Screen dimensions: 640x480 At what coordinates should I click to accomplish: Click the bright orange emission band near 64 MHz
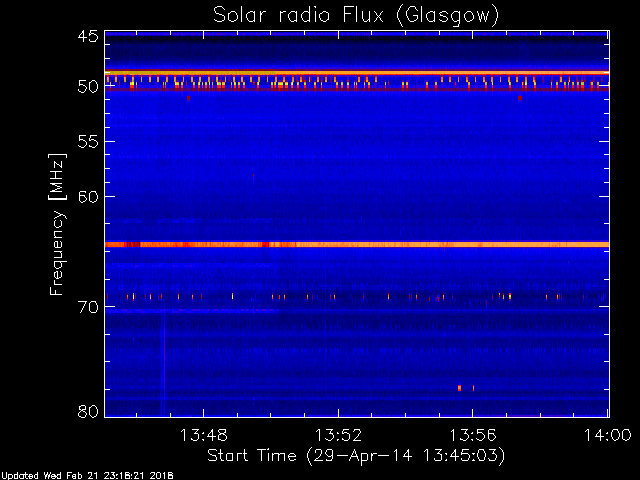pyautogui.click(x=357, y=244)
